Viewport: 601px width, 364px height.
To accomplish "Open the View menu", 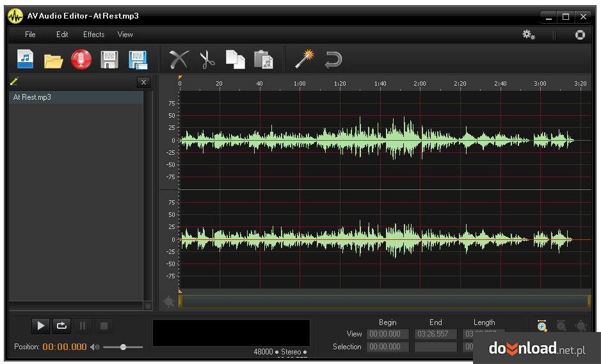I will coord(125,35).
